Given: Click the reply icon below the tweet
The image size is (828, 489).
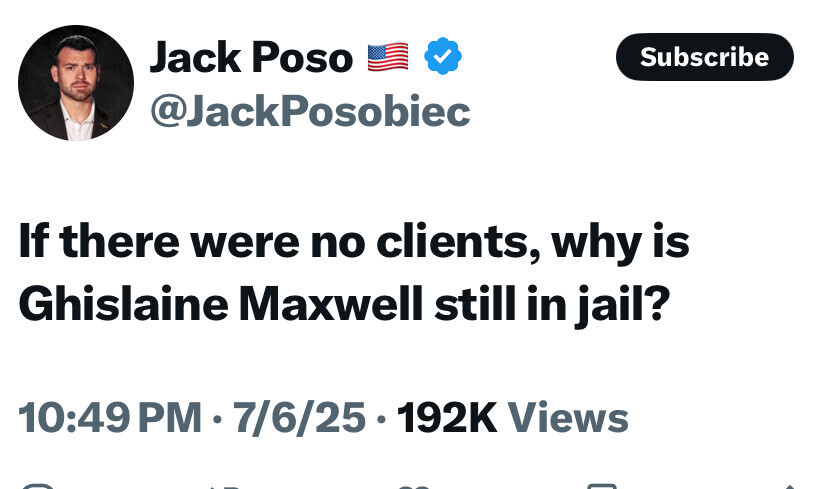Looking at the screenshot, I should [x=38, y=486].
